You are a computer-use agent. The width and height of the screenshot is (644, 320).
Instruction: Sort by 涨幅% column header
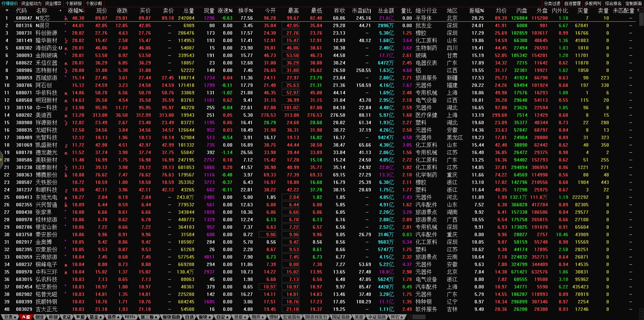75,11
